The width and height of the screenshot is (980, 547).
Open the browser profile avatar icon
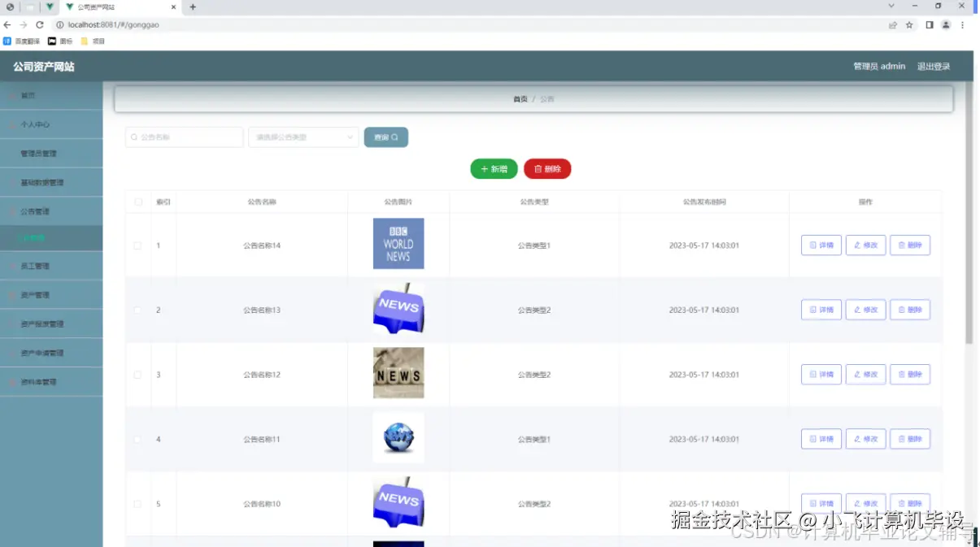(x=946, y=25)
